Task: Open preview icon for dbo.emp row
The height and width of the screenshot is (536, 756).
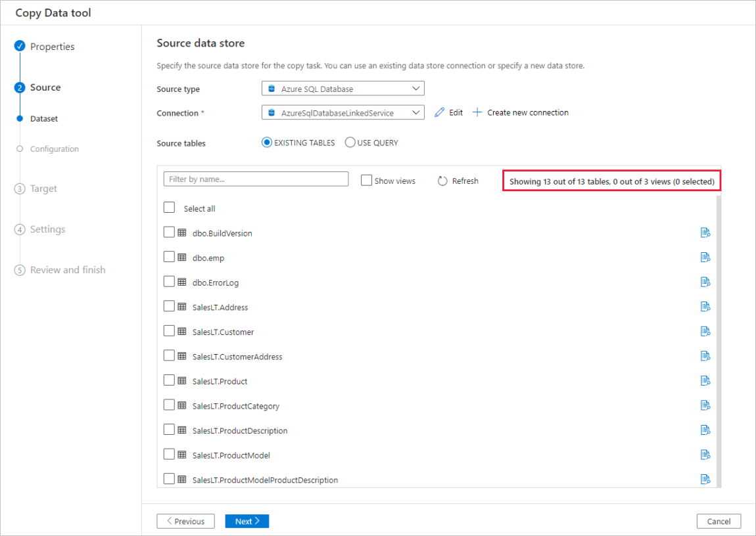Action: pyautogui.click(x=705, y=257)
